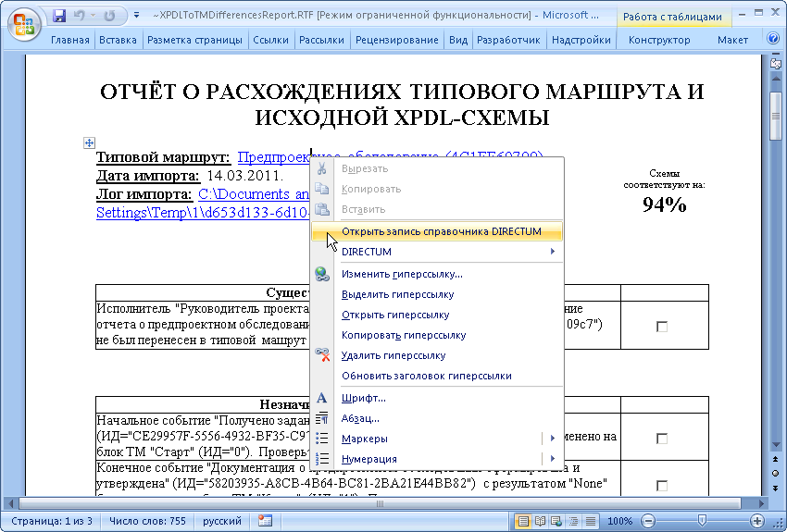This screenshot has height=532, width=787.
Task: Switch to Full Screen Reading view
Action: [540, 521]
